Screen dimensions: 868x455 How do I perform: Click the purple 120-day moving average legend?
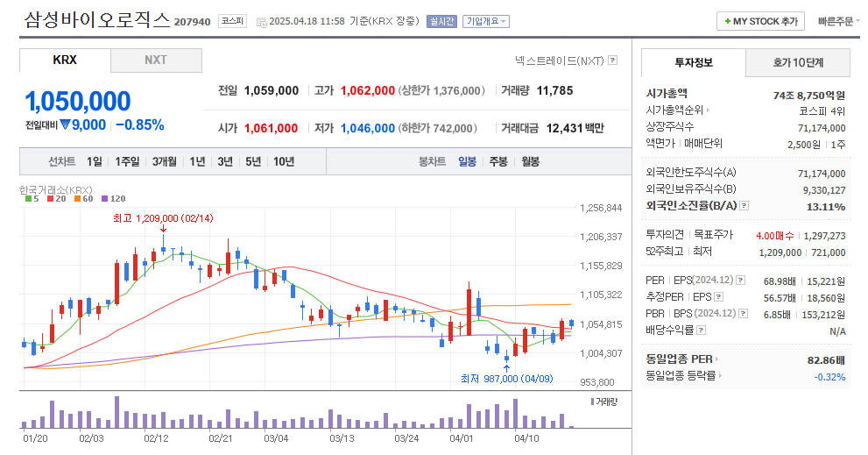114,198
